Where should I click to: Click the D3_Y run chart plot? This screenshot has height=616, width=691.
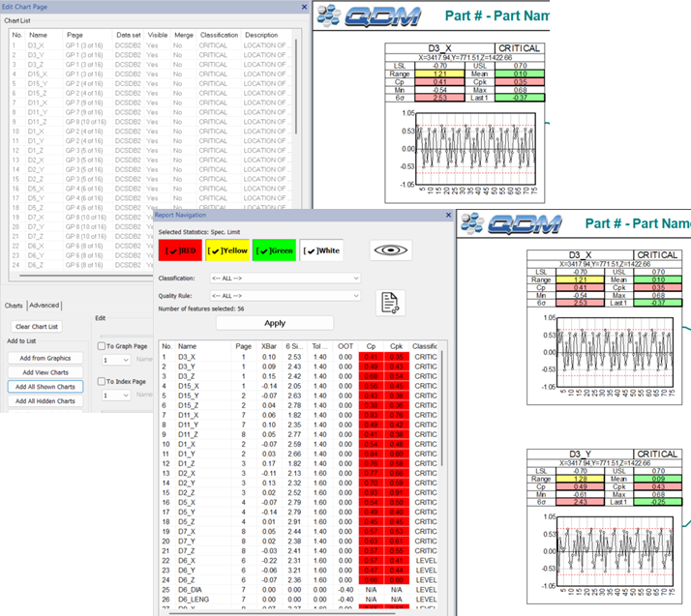point(615,552)
